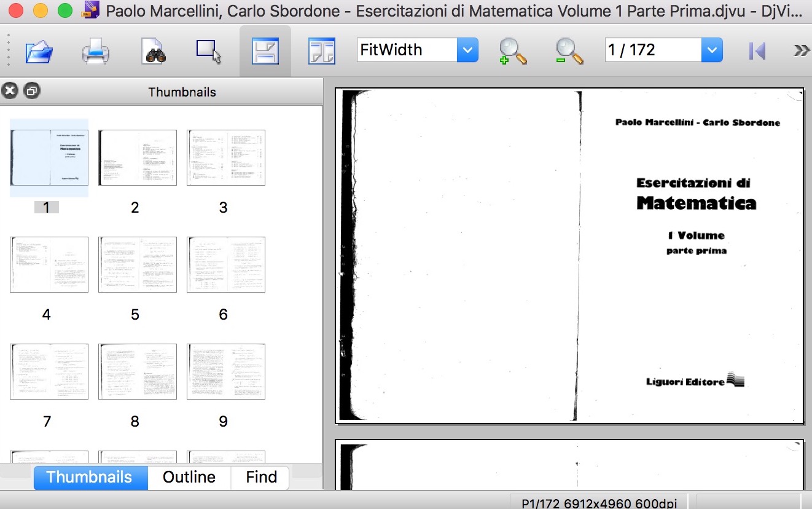812x509 pixels.
Task: Switch to the Thumbnails tab
Action: click(x=90, y=477)
